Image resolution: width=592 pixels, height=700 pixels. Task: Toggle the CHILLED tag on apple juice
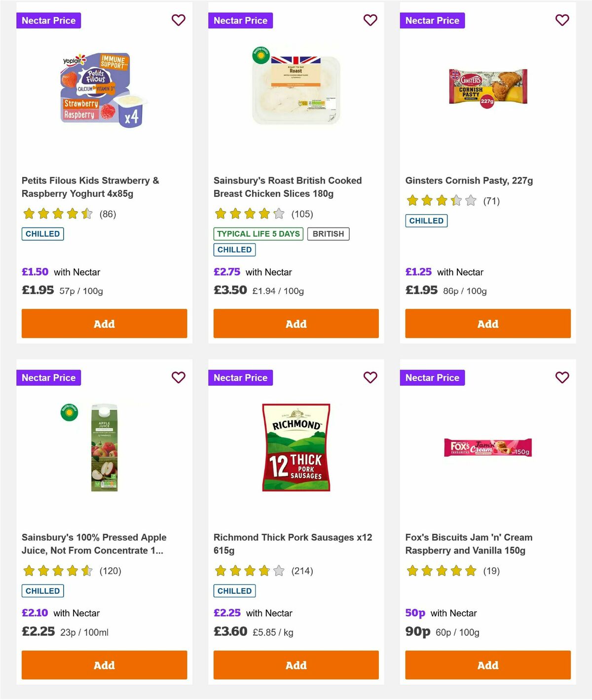click(x=42, y=590)
